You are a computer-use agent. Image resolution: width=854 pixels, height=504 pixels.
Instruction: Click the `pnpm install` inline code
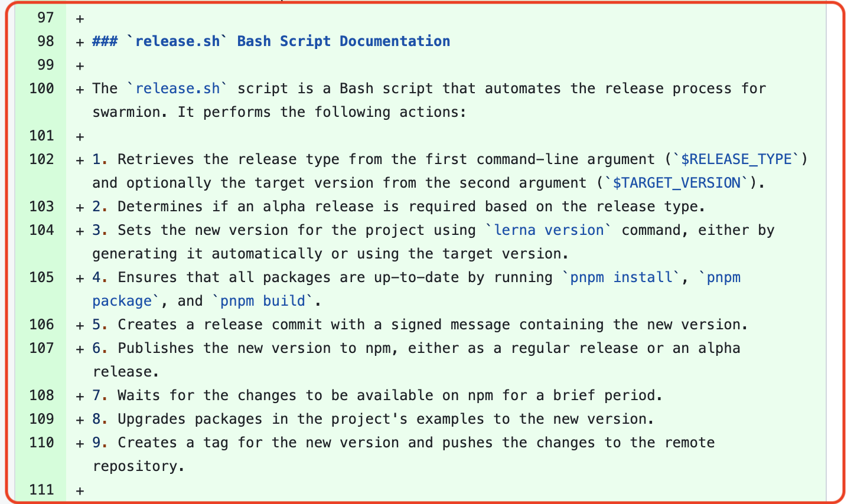click(621, 277)
